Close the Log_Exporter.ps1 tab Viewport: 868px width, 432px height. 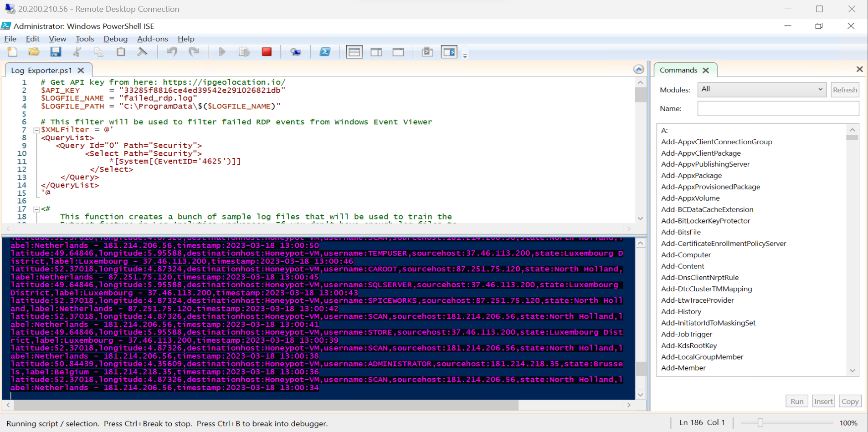coord(81,70)
